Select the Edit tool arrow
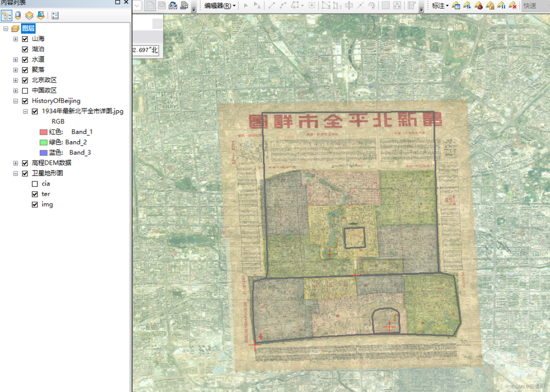550x392 pixels. pos(246,6)
